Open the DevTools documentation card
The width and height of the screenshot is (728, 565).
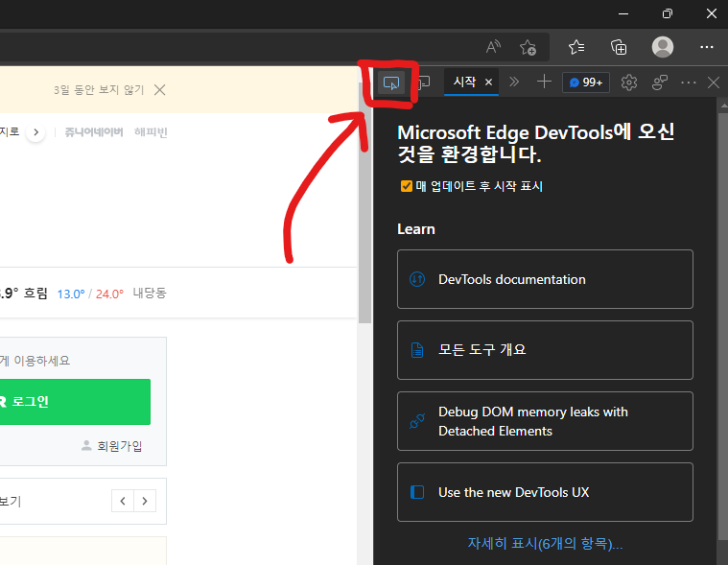[545, 279]
